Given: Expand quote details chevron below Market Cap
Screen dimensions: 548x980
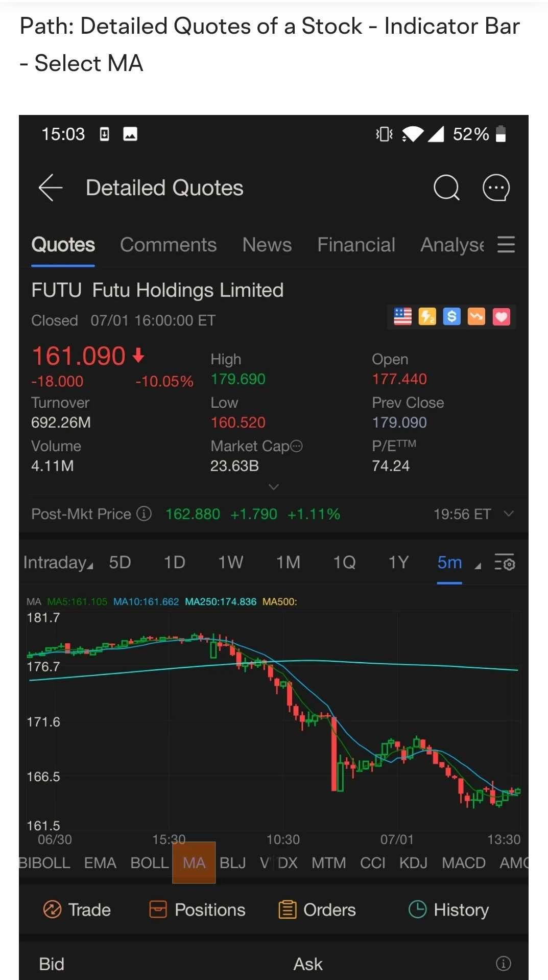Looking at the screenshot, I should click(x=274, y=487).
